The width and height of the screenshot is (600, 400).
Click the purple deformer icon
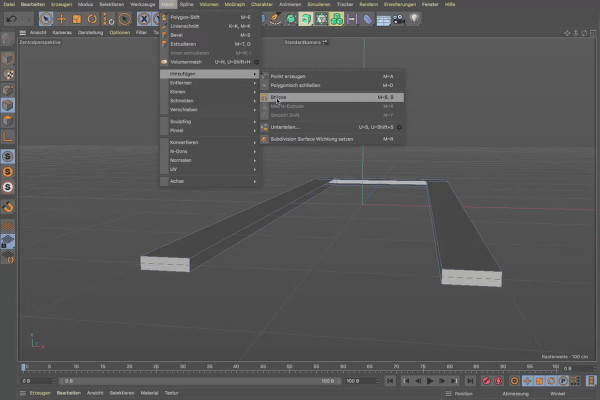[367, 19]
